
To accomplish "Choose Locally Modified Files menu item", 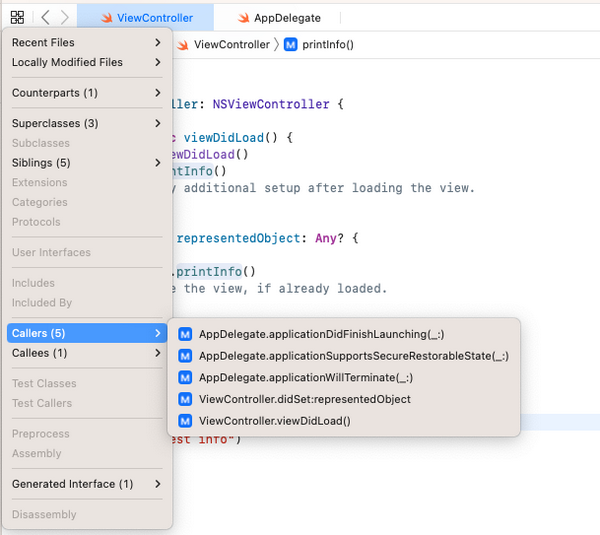I will 86,62.
